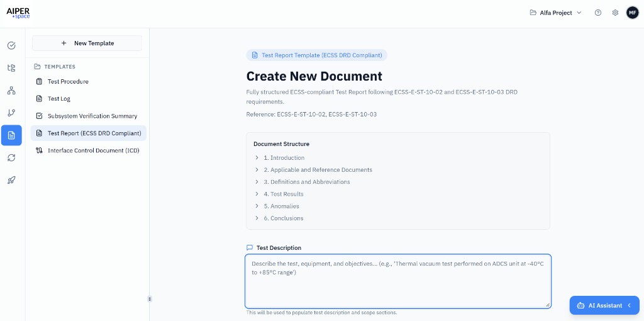Expand 3. Definitions and Abbreviations section
This screenshot has height=321, width=644.
click(x=303, y=182)
